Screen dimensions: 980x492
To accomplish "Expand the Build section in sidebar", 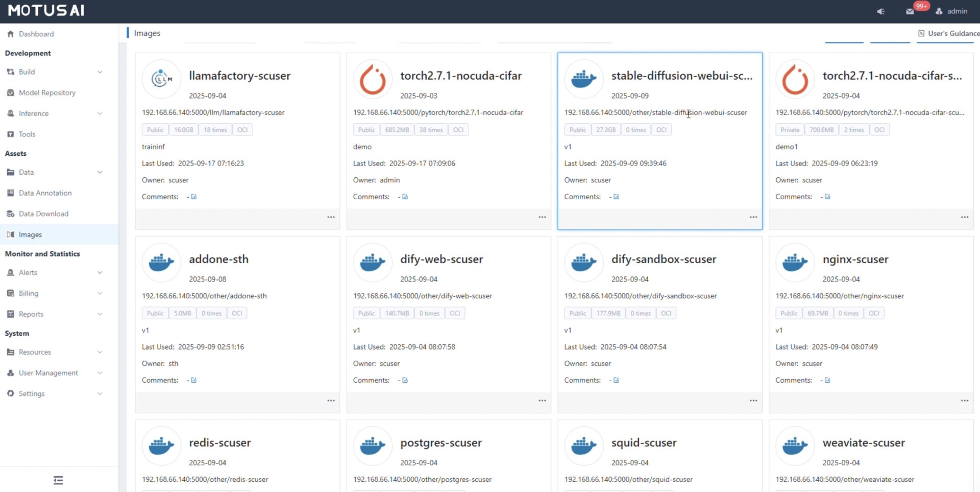I will coord(100,72).
